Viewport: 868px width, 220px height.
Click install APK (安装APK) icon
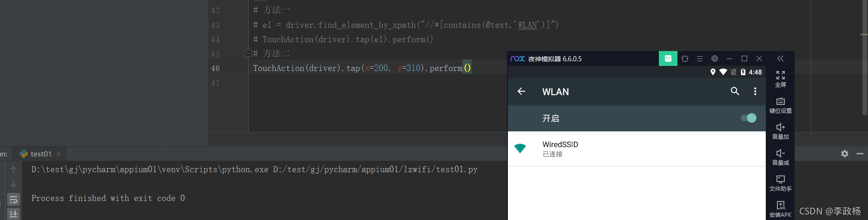pyautogui.click(x=780, y=208)
